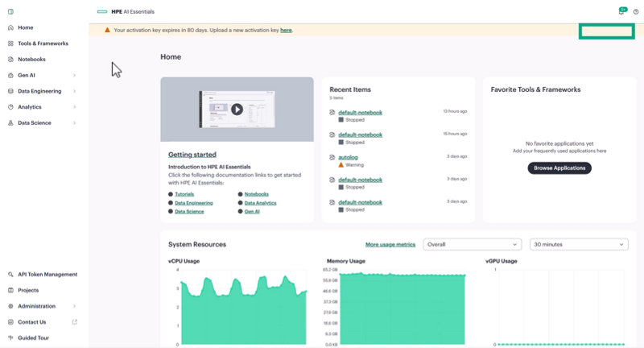Open the help question mark icon
Image resolution: width=644 pixels, height=348 pixels.
636,12
